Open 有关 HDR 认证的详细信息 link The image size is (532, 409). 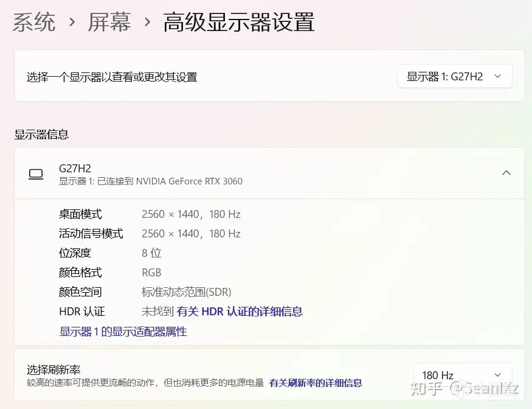pyautogui.click(x=240, y=312)
